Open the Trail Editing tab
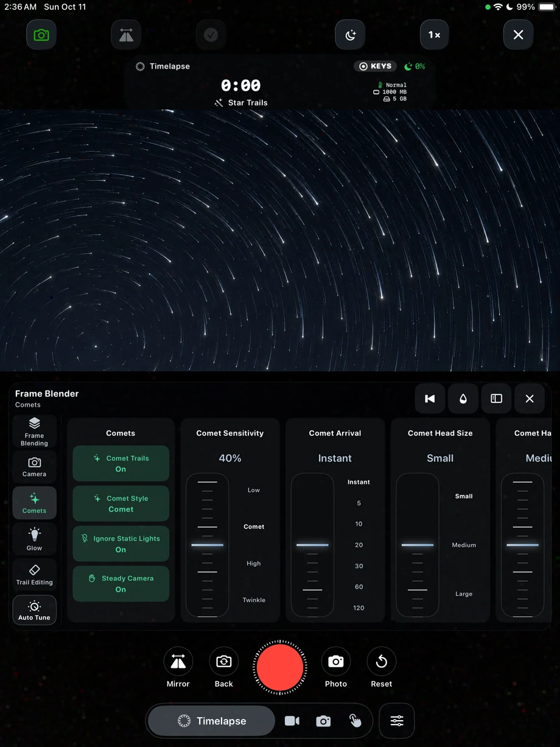The height and width of the screenshot is (747, 560). (x=34, y=575)
